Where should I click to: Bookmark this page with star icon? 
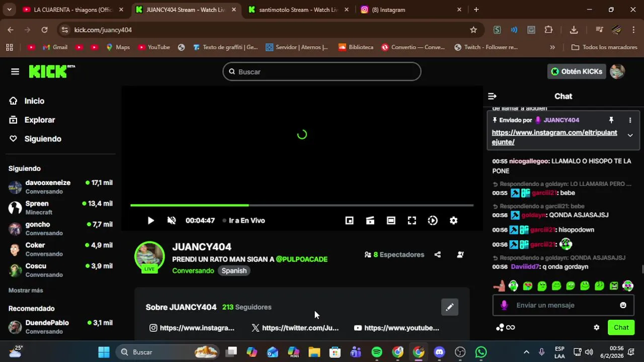(473, 30)
